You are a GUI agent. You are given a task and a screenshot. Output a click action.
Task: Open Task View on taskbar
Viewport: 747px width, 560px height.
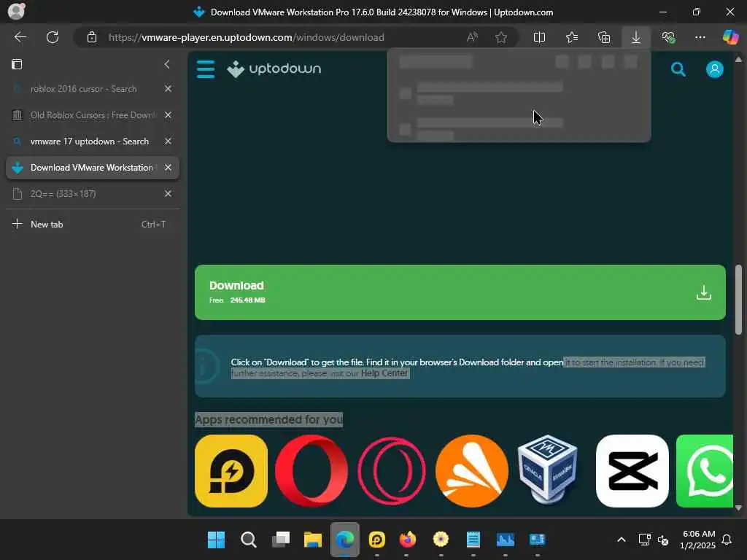[x=281, y=540]
